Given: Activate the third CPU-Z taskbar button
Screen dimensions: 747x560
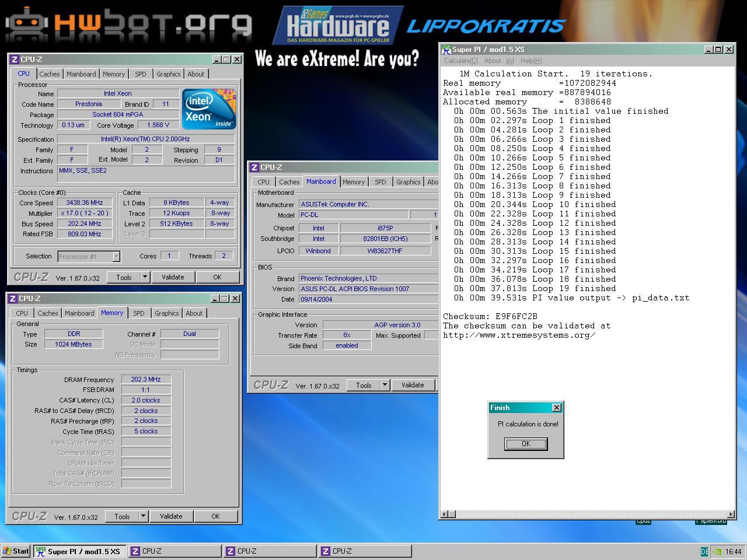Looking at the screenshot, I should 365,551.
